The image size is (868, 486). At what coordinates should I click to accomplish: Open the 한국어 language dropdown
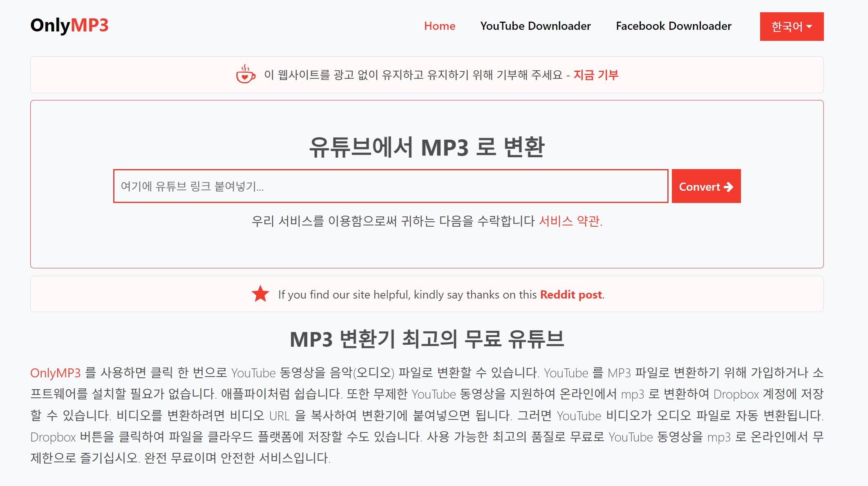[x=787, y=27]
